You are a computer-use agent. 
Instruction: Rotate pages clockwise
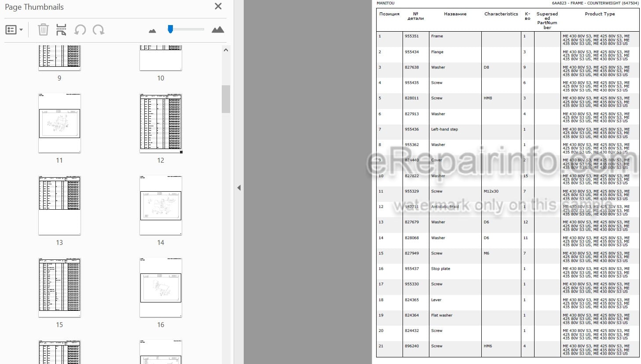point(99,30)
